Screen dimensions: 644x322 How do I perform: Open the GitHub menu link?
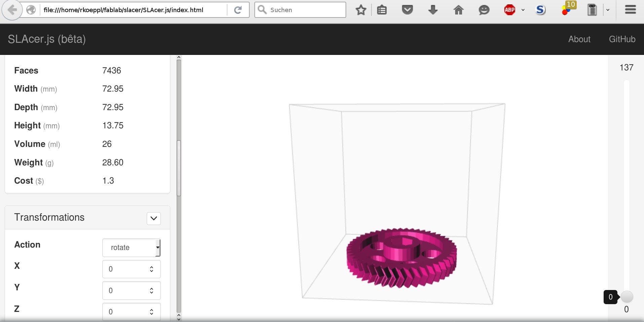[x=622, y=39]
